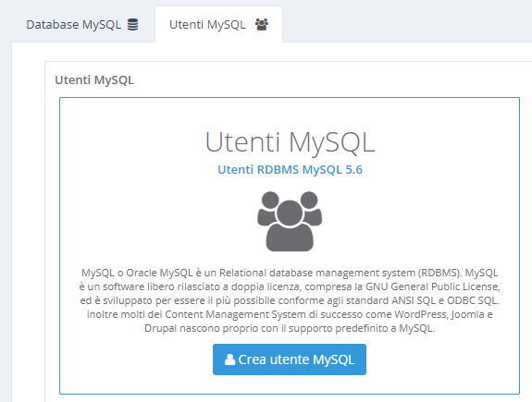Click the person icon on Crea button
This screenshot has width=532, height=402.
[x=229, y=359]
